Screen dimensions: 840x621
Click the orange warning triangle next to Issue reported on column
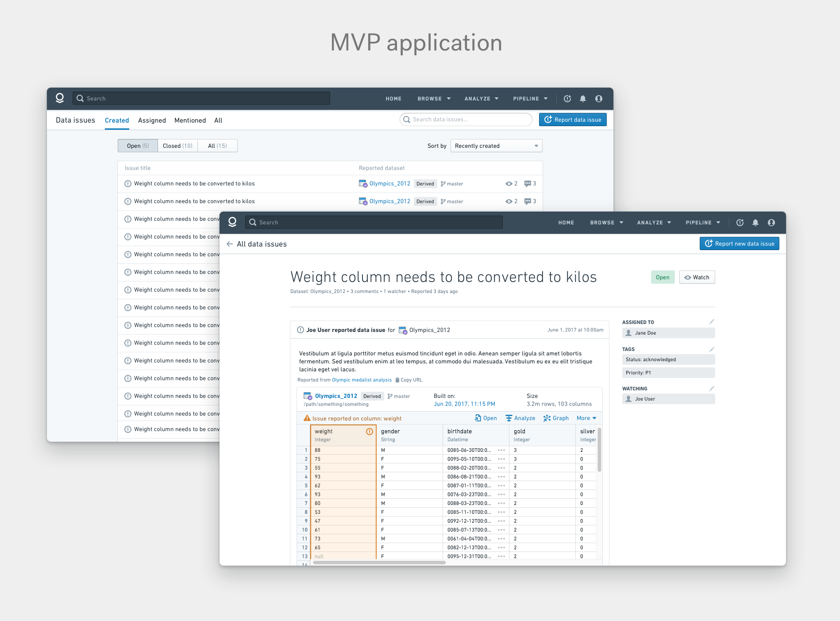coord(307,418)
